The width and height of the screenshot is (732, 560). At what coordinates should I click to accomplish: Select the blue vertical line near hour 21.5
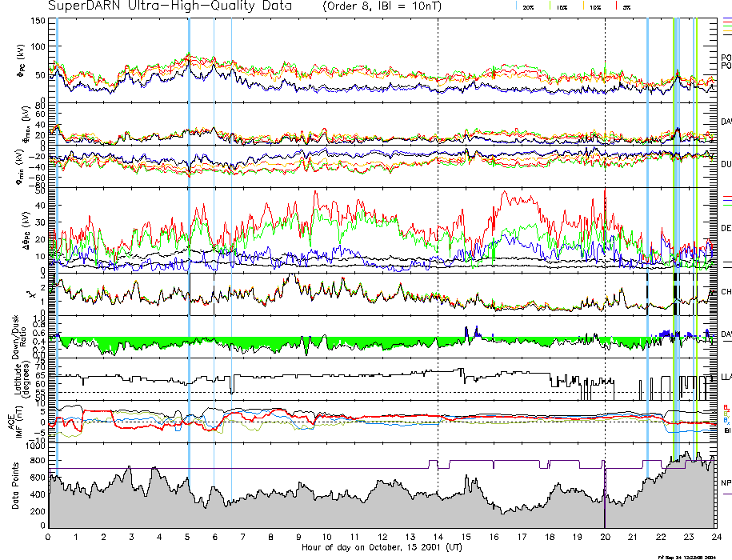coord(647,240)
